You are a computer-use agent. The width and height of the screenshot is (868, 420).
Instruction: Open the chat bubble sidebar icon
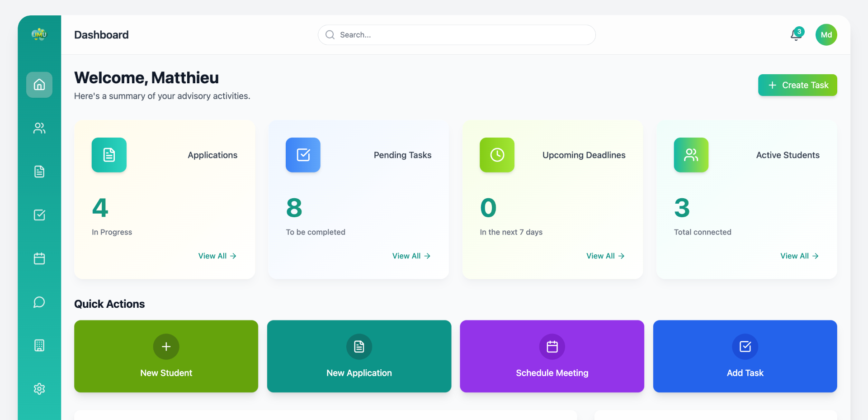click(x=39, y=302)
